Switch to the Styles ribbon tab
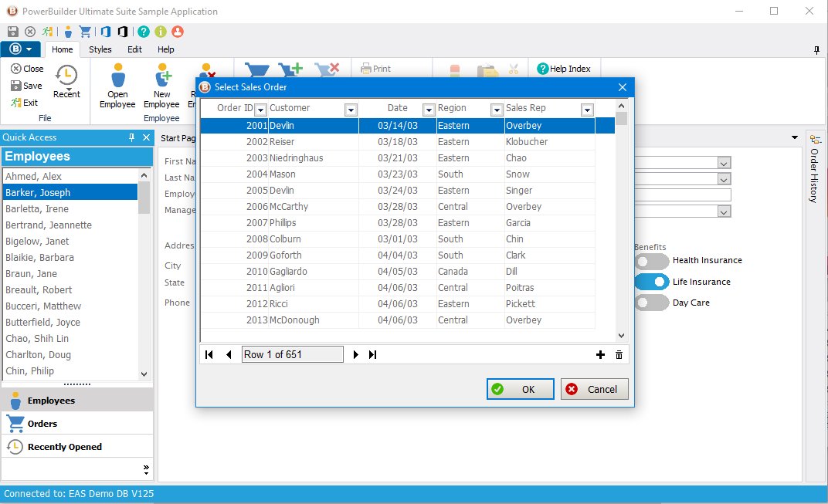The height and width of the screenshot is (504, 828). point(100,49)
